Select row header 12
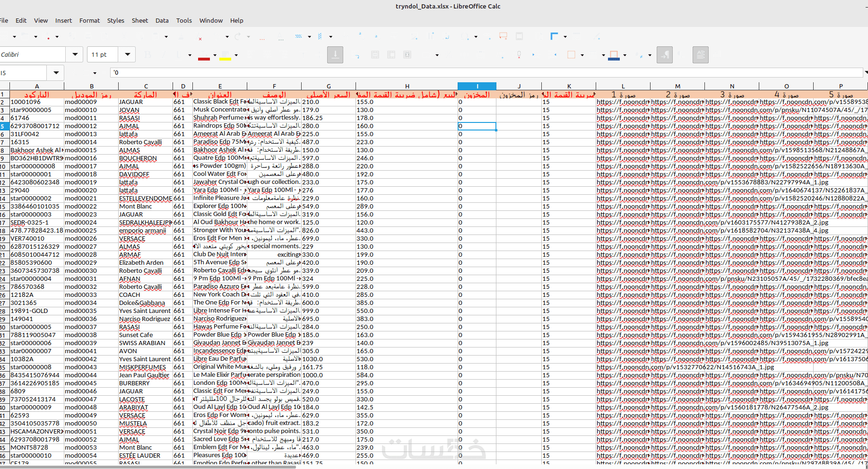The width and height of the screenshot is (868, 469). tap(4, 182)
